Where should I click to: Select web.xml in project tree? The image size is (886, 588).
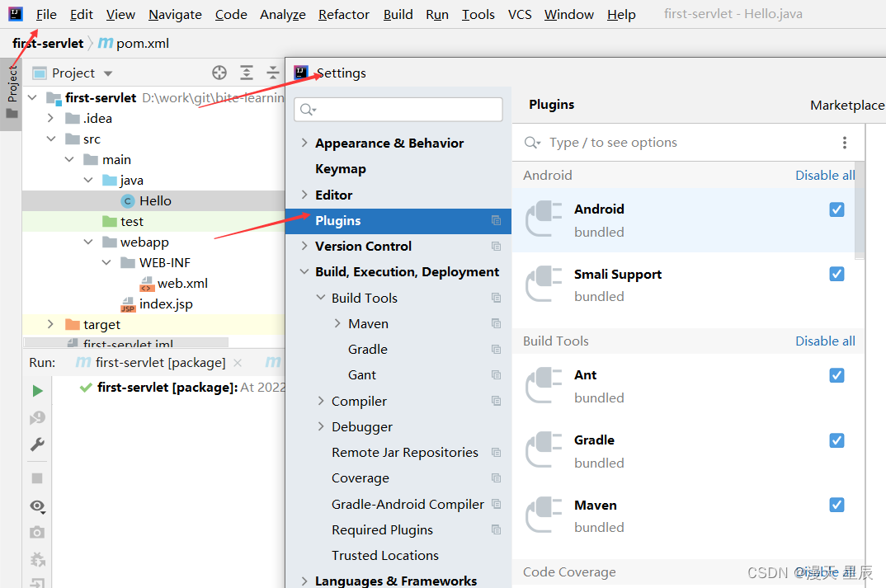coord(174,283)
